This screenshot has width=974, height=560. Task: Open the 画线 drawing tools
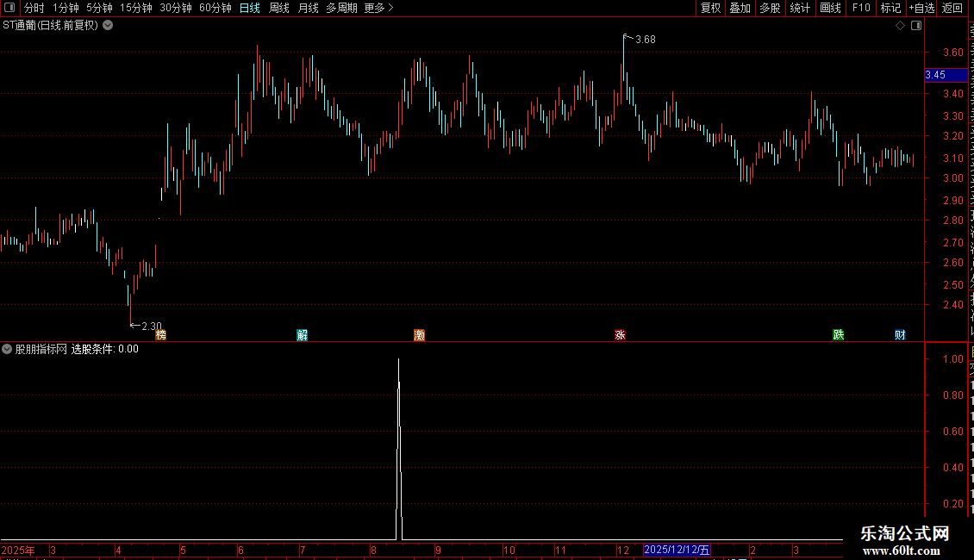pos(831,8)
